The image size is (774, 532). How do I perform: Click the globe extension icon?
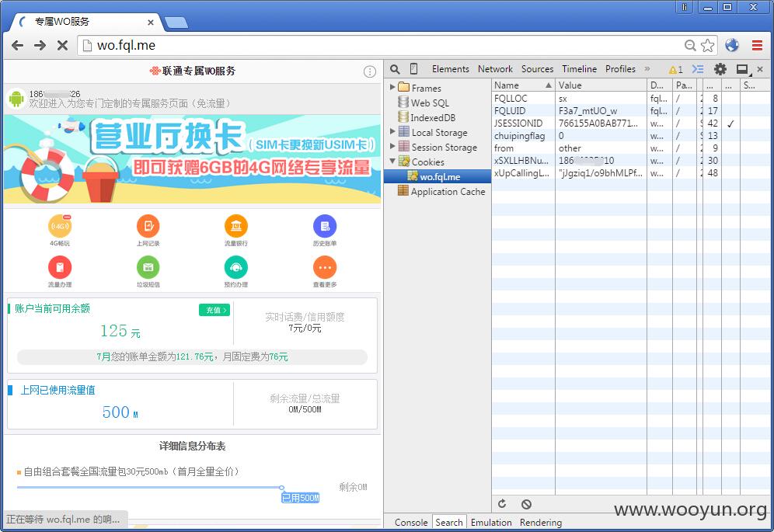coord(732,45)
